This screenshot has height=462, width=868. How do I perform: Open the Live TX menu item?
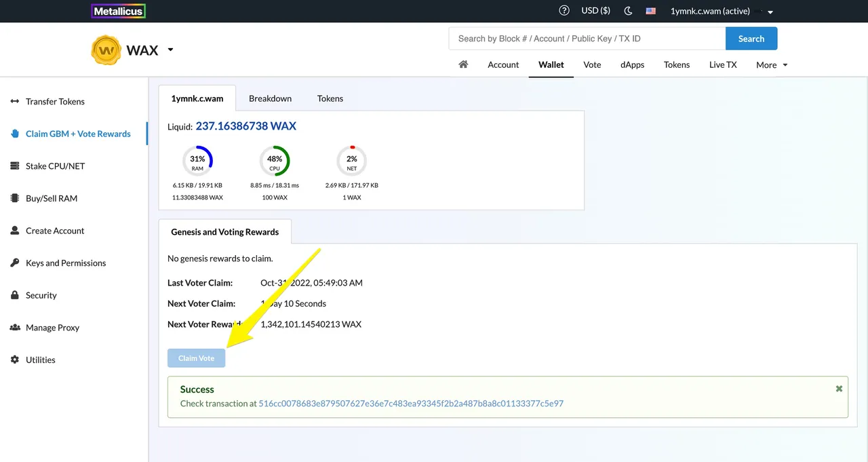coord(723,64)
